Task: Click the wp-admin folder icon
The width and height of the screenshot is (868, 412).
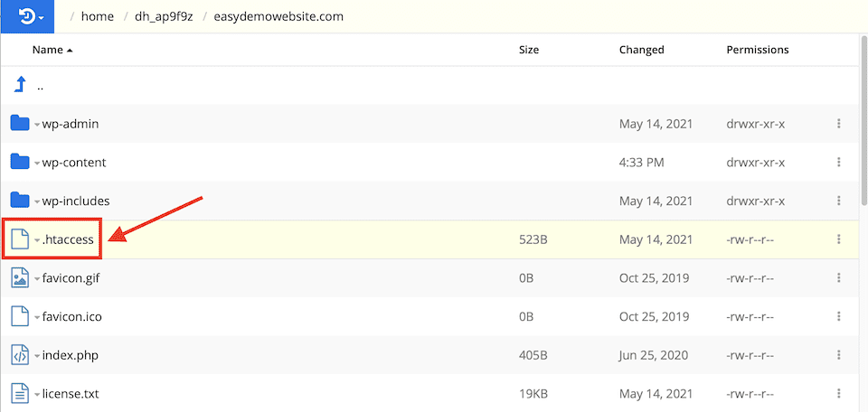Action: (x=20, y=124)
